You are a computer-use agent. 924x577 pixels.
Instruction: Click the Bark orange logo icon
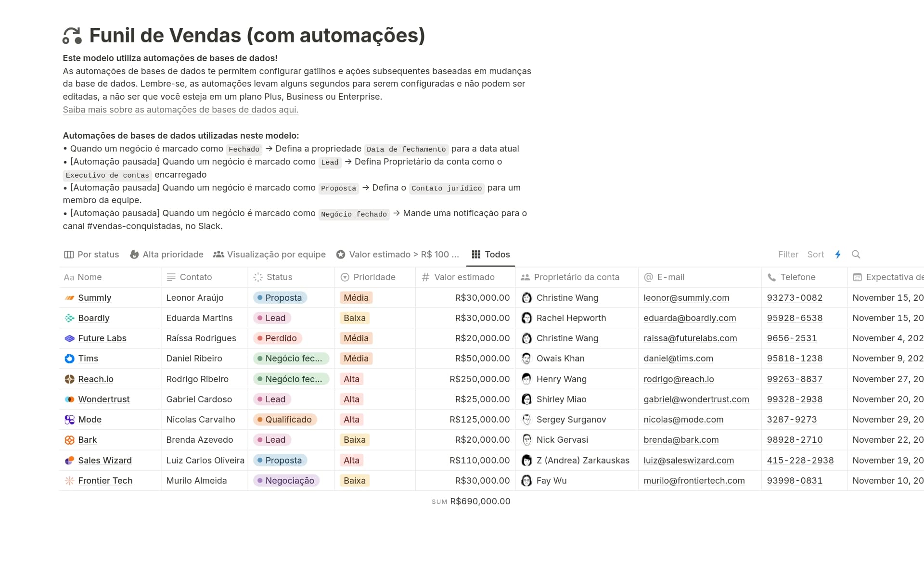click(x=69, y=440)
